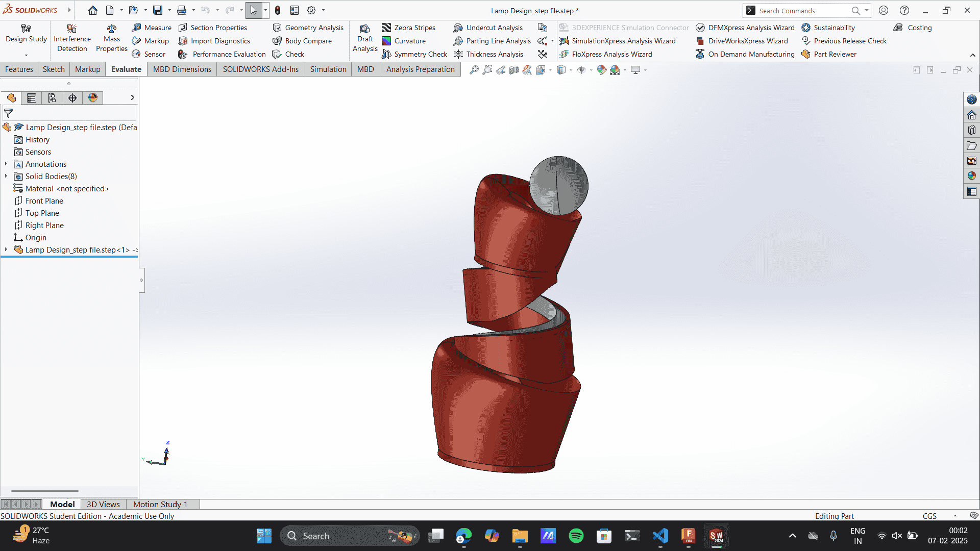Open the Costing tool
Screen dimensions: 980x551
point(913,28)
